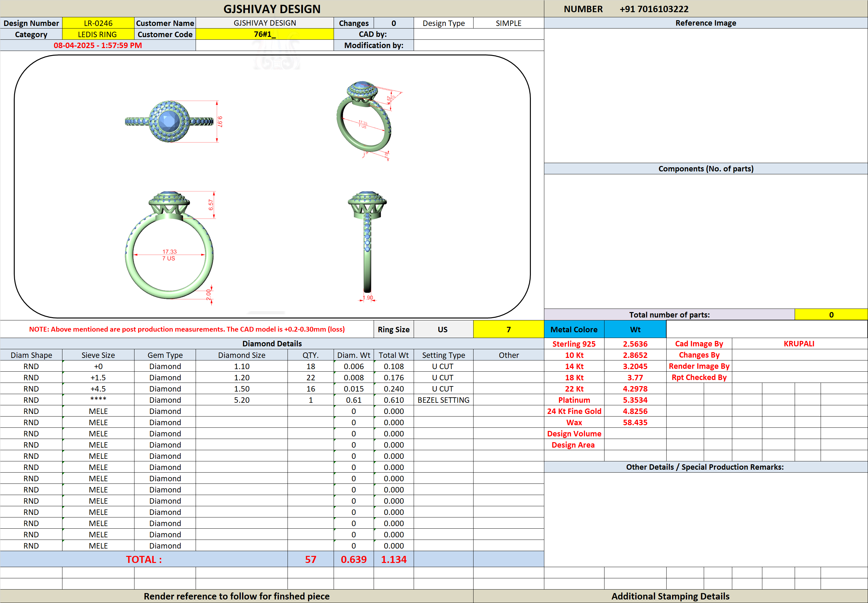Click the Design Volume label
Image resolution: width=868 pixels, height=603 pixels.
click(574, 434)
